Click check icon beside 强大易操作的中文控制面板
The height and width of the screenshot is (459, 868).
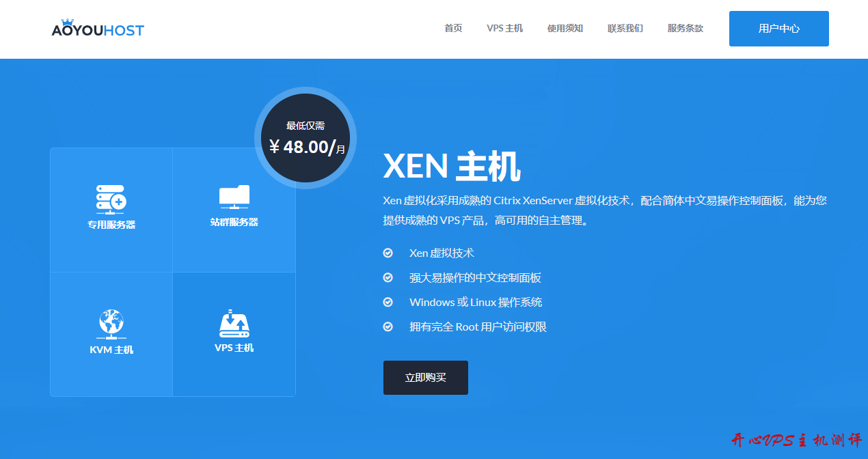coord(388,277)
